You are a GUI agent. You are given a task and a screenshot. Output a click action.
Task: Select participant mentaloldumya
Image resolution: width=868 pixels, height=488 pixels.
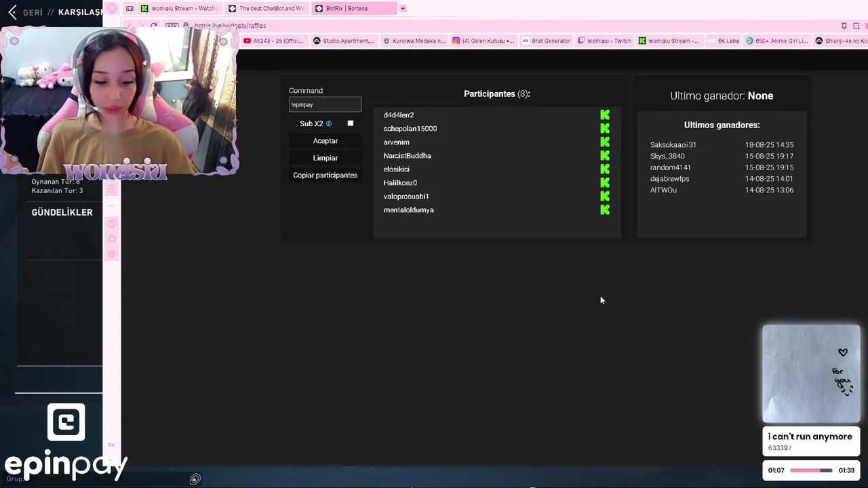pyautogui.click(x=409, y=209)
